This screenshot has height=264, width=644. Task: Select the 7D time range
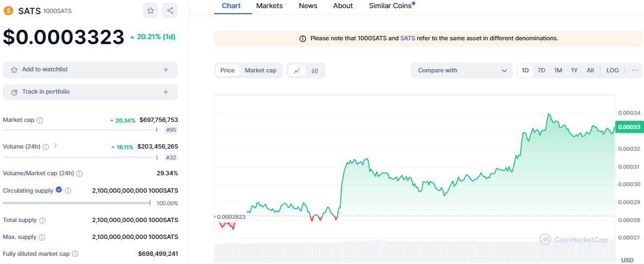point(541,70)
